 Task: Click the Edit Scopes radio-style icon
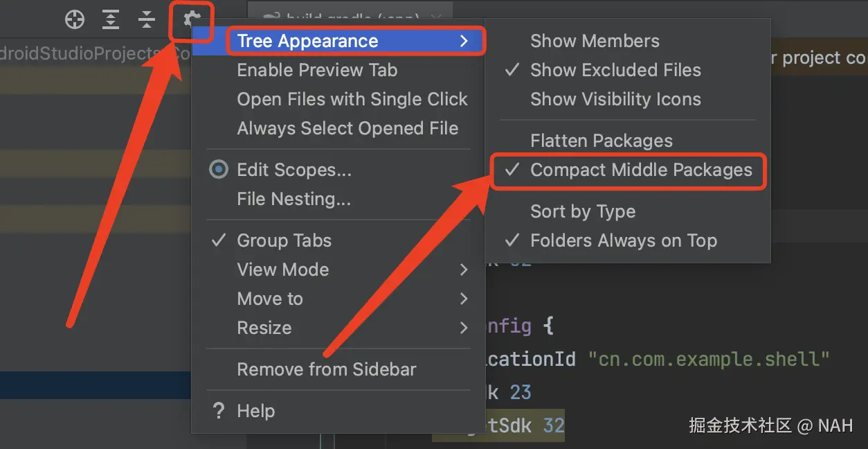(218, 170)
